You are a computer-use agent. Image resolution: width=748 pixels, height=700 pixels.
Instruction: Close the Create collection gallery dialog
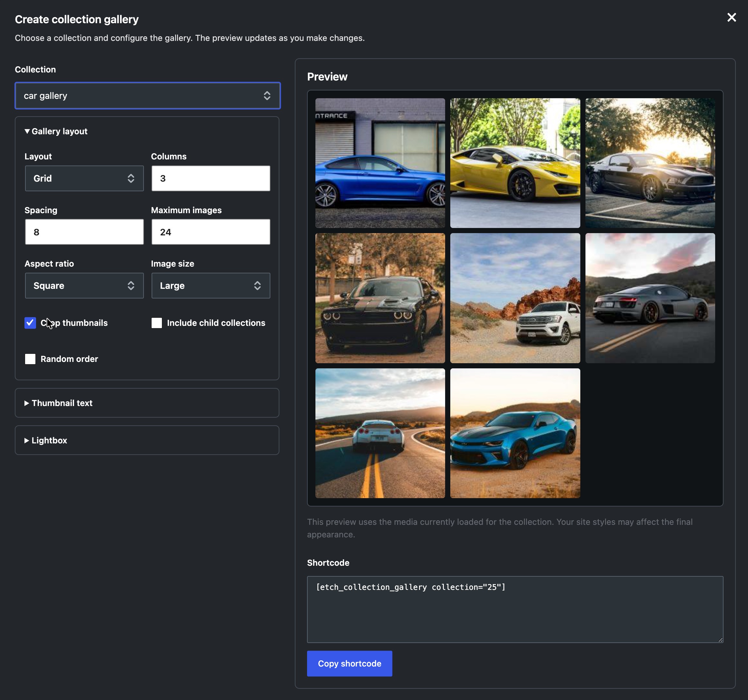point(732,17)
